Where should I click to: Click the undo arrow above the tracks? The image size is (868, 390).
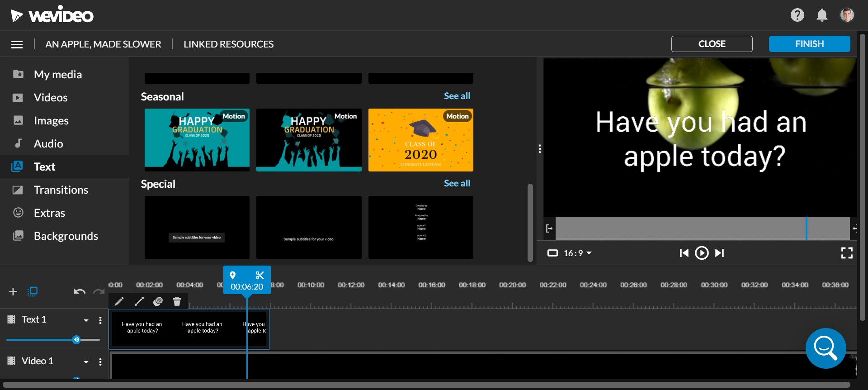(80, 291)
